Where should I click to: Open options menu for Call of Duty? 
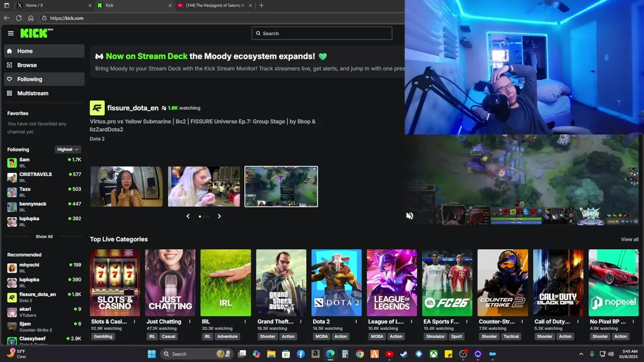click(578, 322)
